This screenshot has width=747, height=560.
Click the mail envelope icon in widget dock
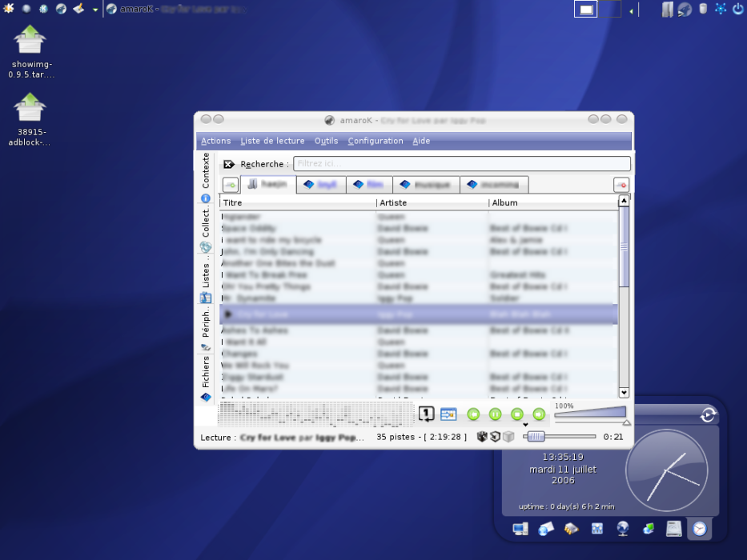pyautogui.click(x=546, y=529)
